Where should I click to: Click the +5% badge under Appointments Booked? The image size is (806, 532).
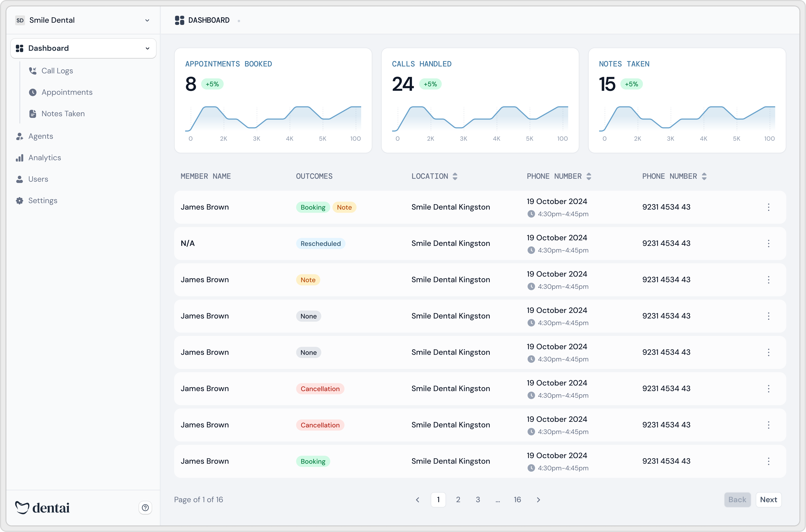click(212, 84)
